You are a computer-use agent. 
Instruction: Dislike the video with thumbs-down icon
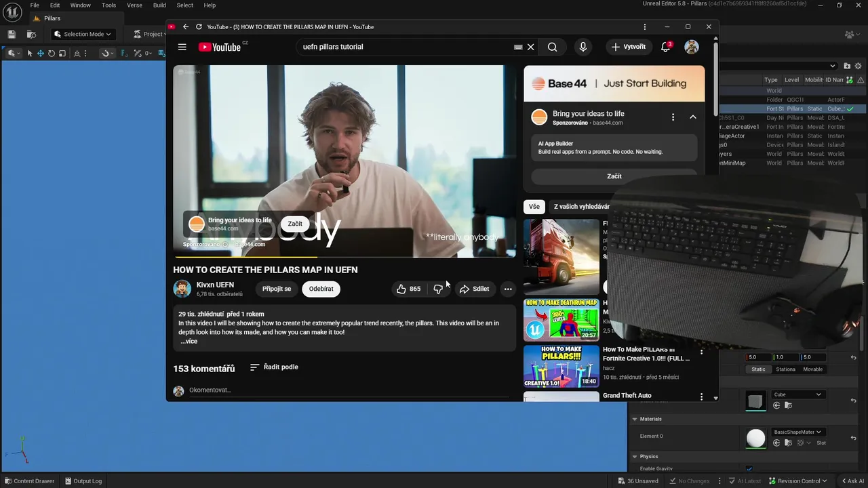[438, 289]
